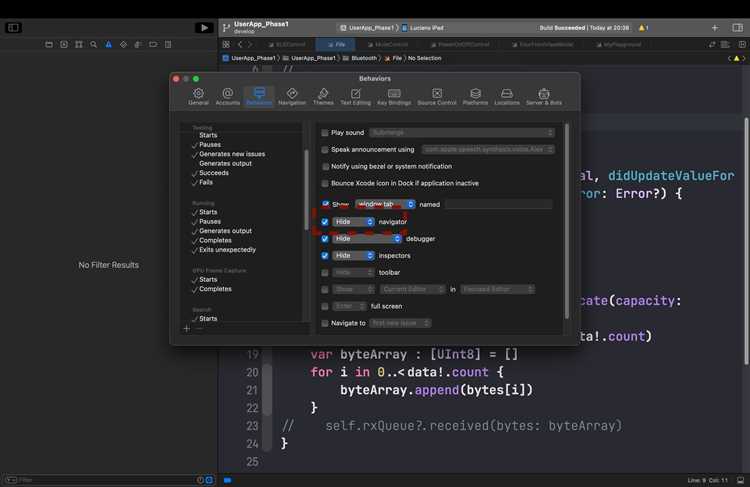
Task: Open the editor related items grid icon
Action: 226,44
